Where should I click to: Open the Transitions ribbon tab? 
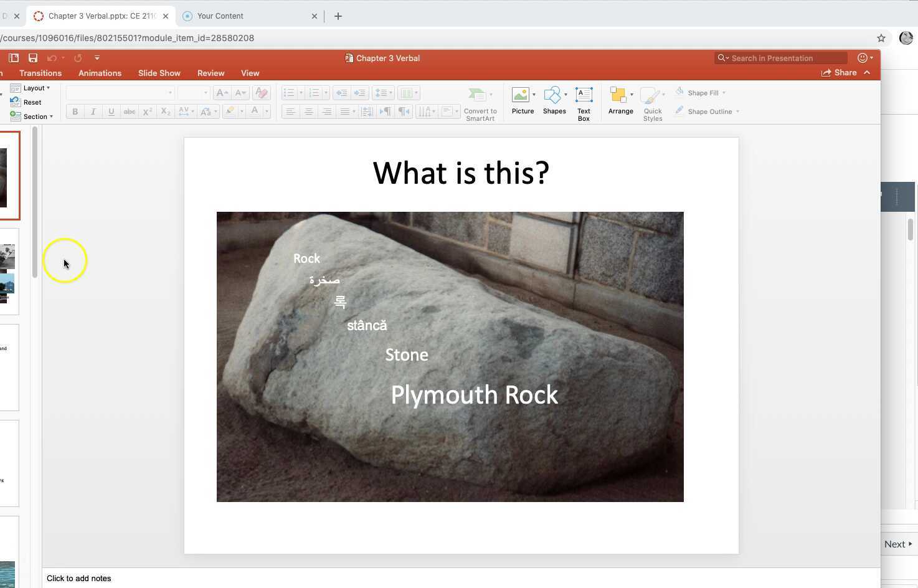40,73
